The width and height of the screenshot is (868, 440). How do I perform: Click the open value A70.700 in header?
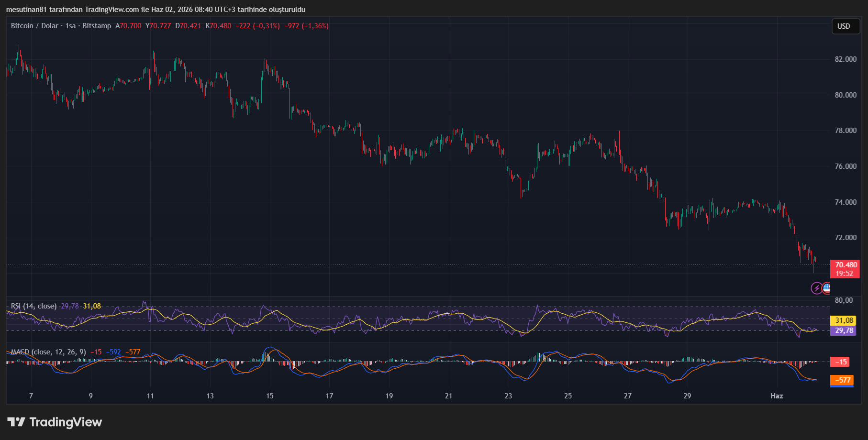pyautogui.click(x=128, y=26)
